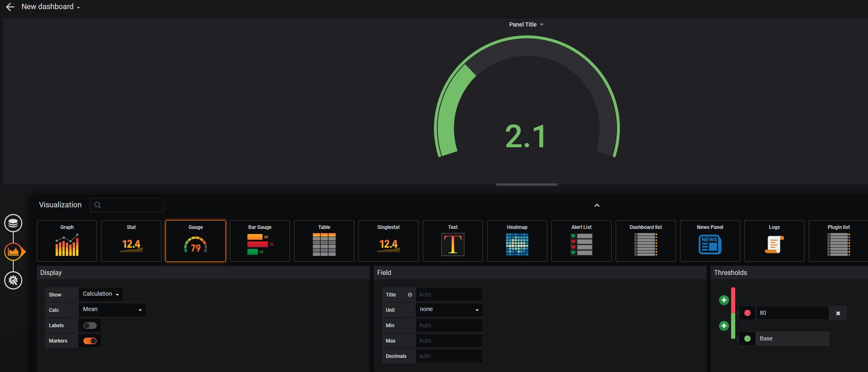The image size is (868, 372).
Task: Select the Bar Gauge visualization
Action: click(260, 241)
